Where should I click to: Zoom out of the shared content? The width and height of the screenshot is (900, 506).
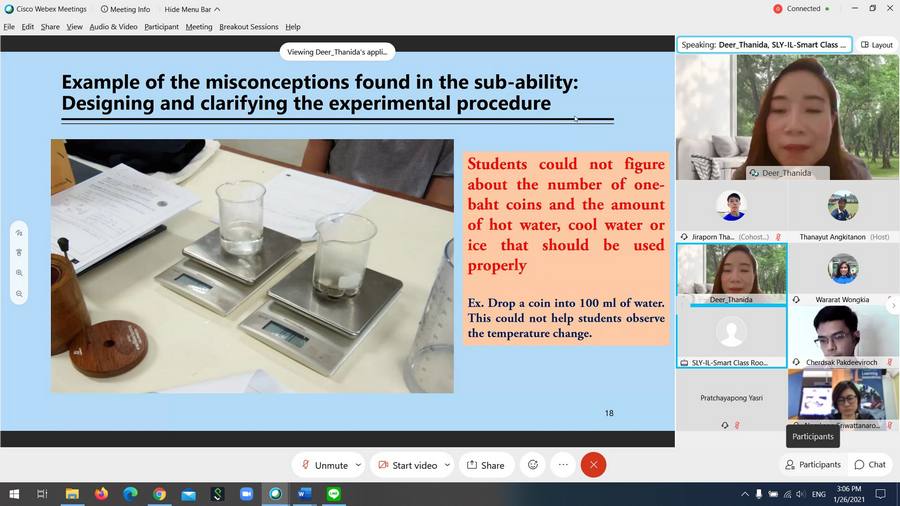coord(19,294)
